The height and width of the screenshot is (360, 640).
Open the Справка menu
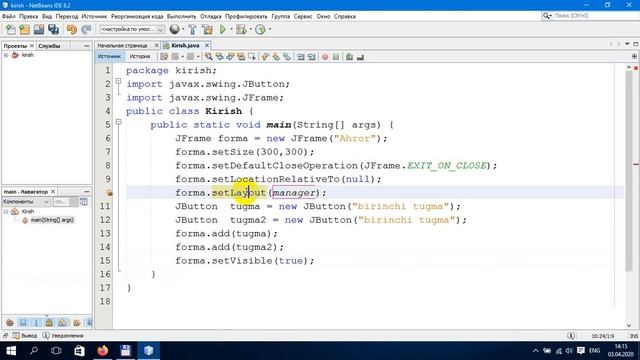click(345, 16)
